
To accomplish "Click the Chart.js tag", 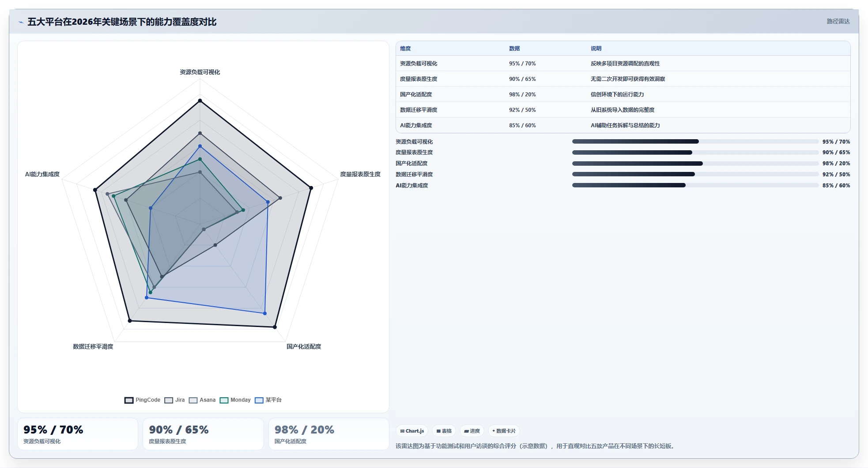I will pos(412,431).
